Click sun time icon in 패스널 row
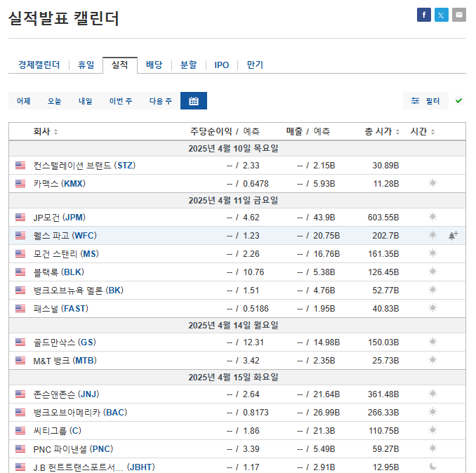The width and height of the screenshot is (476, 473). click(433, 308)
